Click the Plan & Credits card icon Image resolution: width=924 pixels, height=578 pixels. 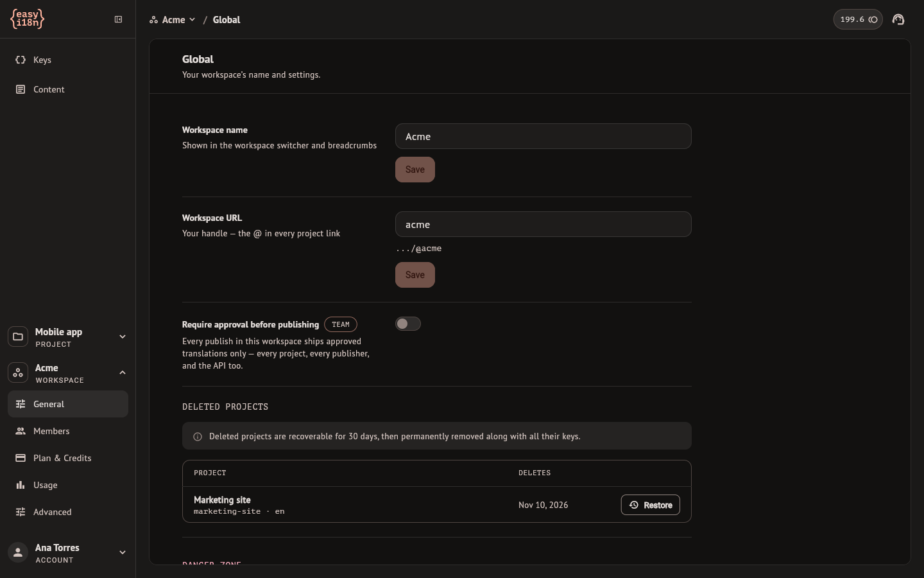21,458
